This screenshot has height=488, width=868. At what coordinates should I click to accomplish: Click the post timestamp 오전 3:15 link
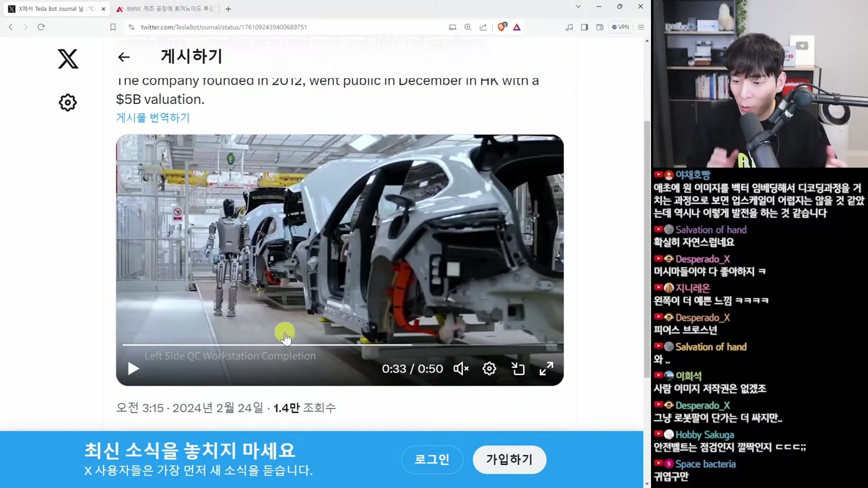click(x=190, y=407)
